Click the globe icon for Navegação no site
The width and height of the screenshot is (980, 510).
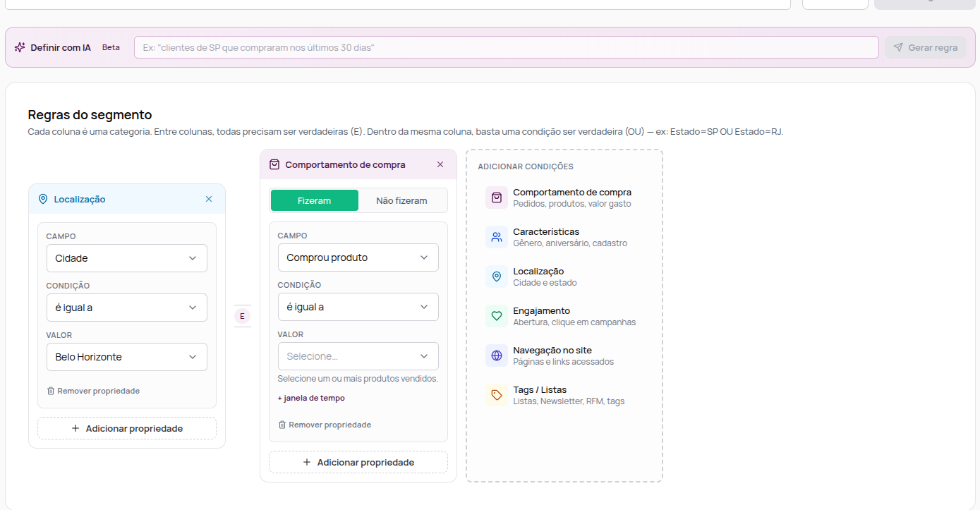coord(497,356)
